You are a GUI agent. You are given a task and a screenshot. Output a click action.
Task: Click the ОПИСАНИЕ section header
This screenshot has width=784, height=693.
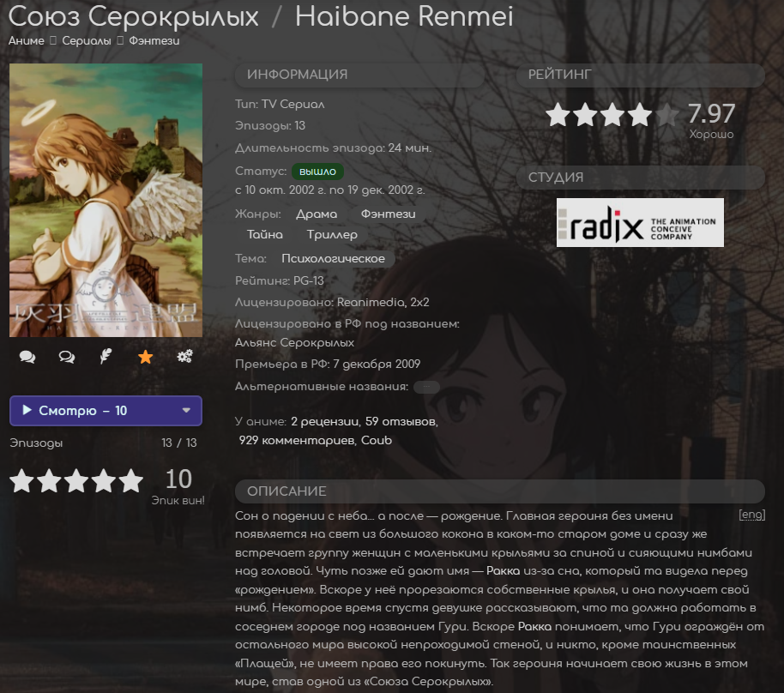point(499,491)
